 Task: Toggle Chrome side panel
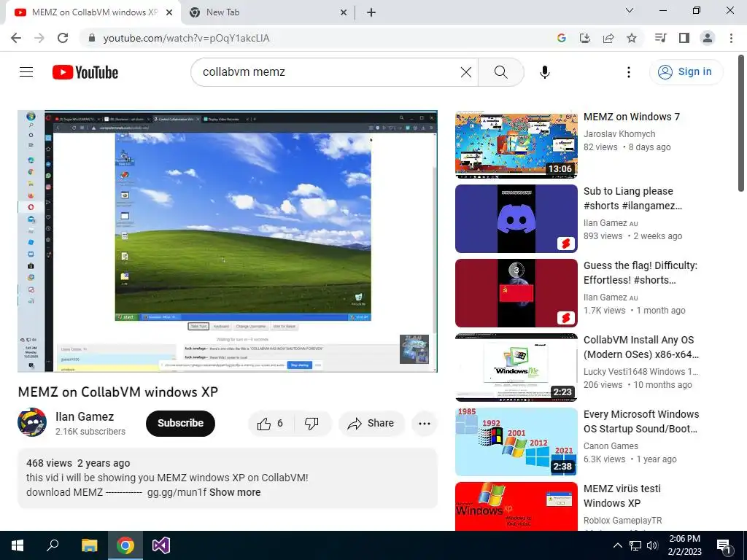[684, 38]
